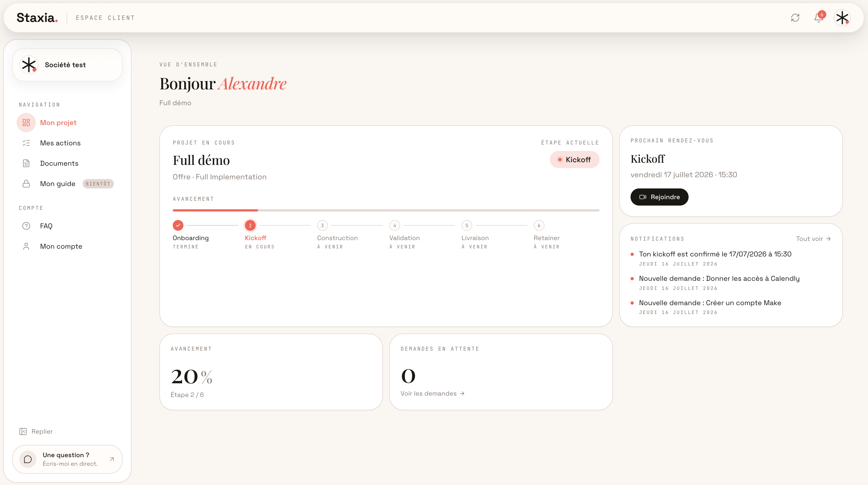This screenshot has height=485, width=868.
Task: Click the chat bubble icon
Action: tap(28, 459)
